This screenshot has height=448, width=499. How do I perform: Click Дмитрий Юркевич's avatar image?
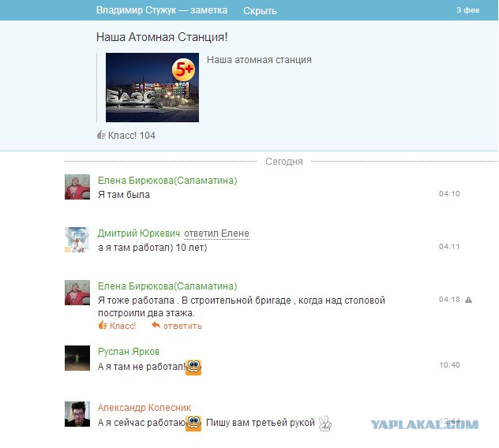[x=77, y=240]
